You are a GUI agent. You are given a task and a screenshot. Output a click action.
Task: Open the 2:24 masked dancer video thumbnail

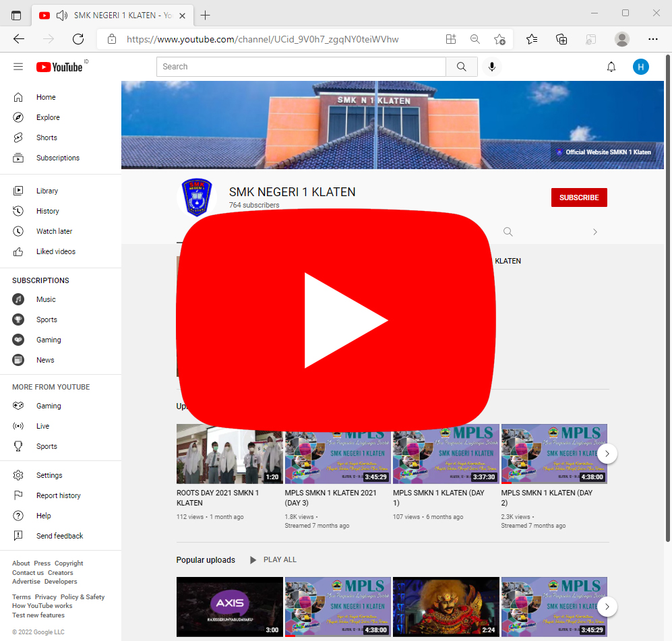(x=446, y=607)
